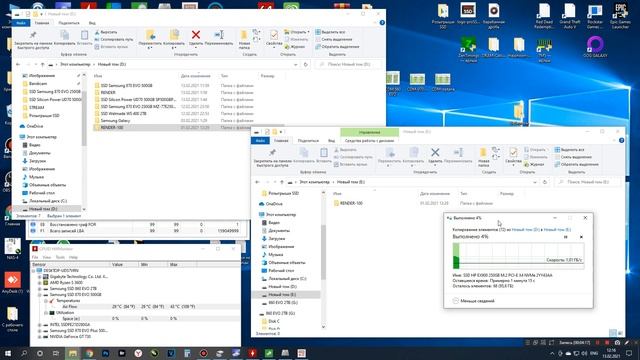Open Properties (Свойства) in the D: window ribbon
This screenshot has height=360, width=640.
point(274,38)
